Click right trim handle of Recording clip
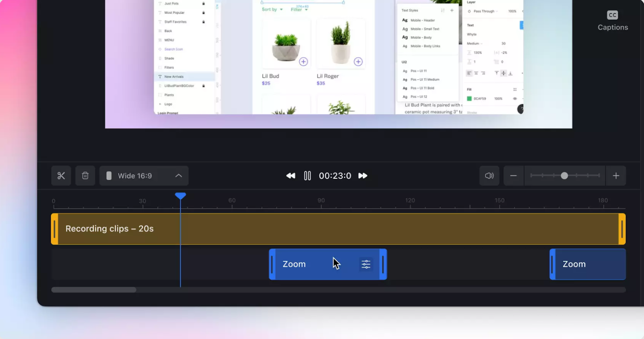 (x=622, y=229)
